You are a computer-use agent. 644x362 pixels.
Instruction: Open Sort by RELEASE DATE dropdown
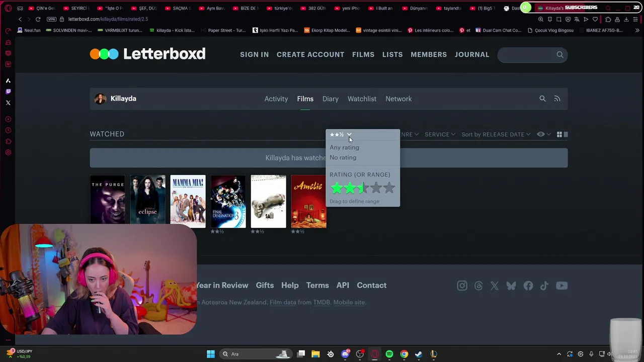(x=496, y=134)
